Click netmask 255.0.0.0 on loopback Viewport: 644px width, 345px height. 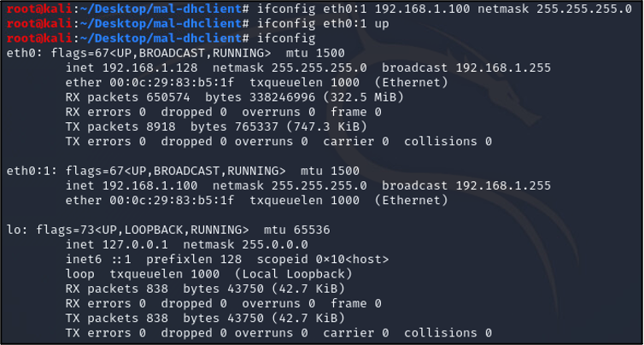(x=245, y=245)
